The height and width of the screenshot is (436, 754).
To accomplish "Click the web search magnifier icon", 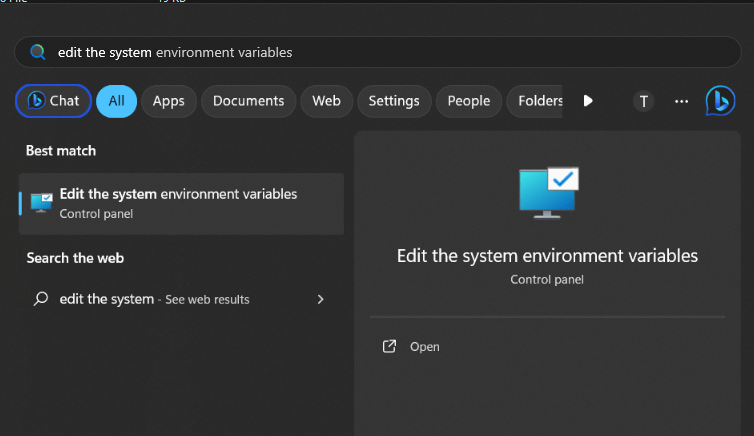I will pos(41,299).
